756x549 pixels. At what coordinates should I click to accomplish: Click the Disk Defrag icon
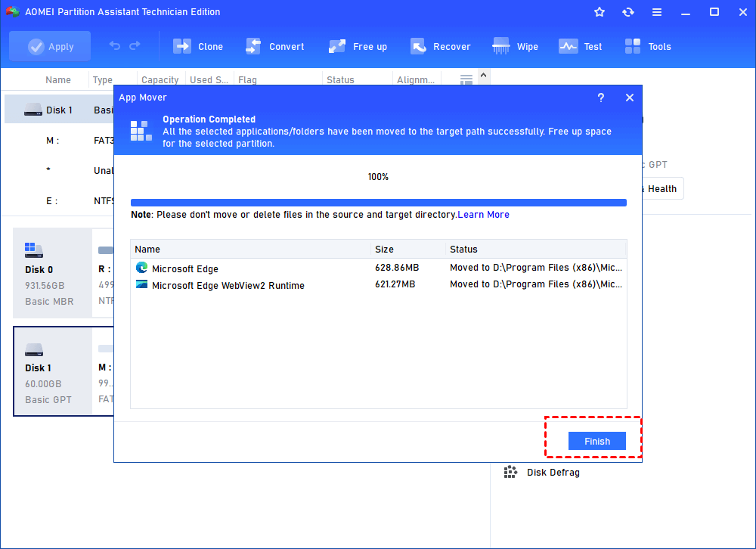pos(510,472)
